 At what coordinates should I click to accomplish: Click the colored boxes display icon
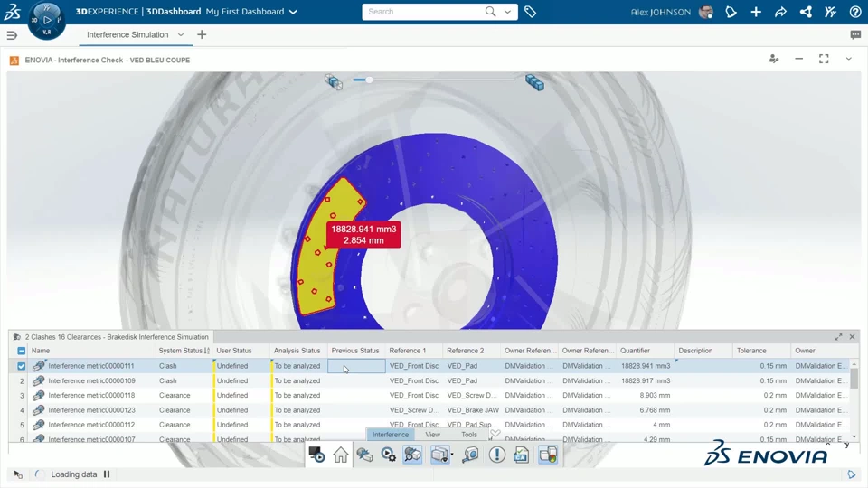pyautogui.click(x=548, y=455)
